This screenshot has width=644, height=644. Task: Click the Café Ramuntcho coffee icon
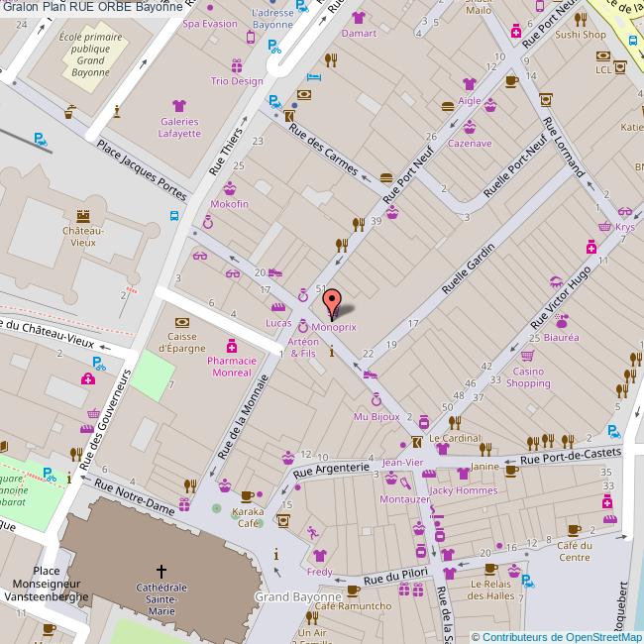coord(354,590)
